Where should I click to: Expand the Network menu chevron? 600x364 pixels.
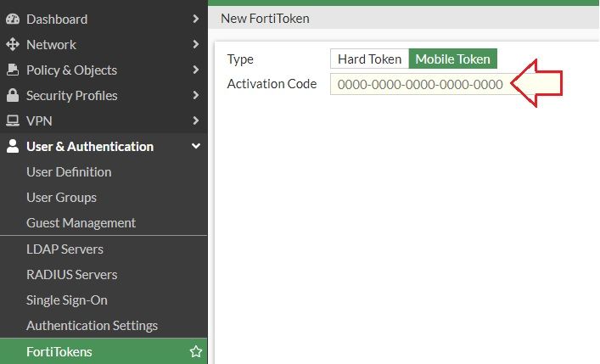click(196, 44)
